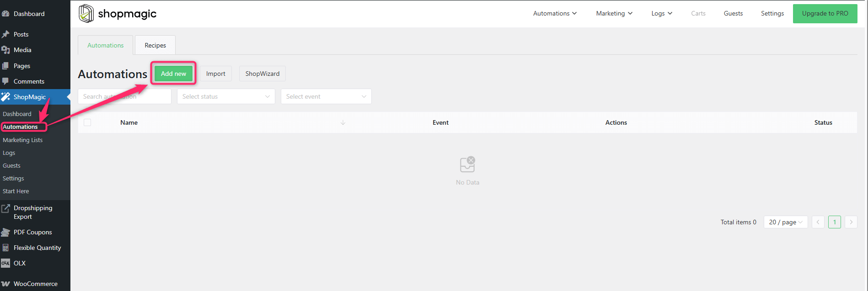Click the Pages sidebar icon
Viewport: 868px width, 291px height.
pyautogui.click(x=5, y=66)
